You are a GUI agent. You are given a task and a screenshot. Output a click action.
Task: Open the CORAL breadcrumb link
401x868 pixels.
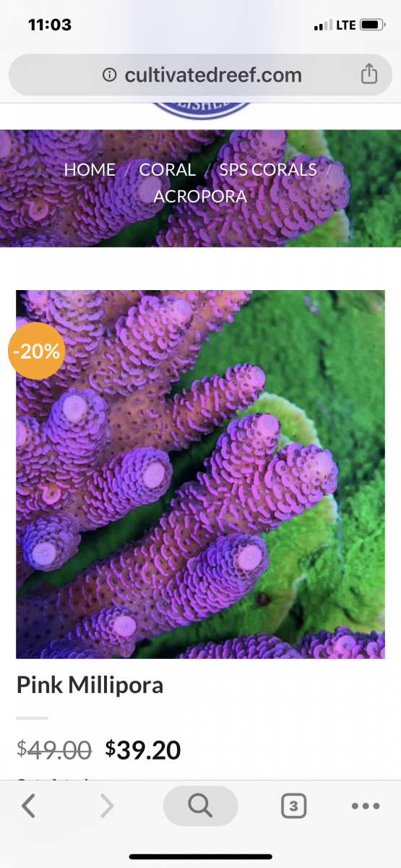167,170
